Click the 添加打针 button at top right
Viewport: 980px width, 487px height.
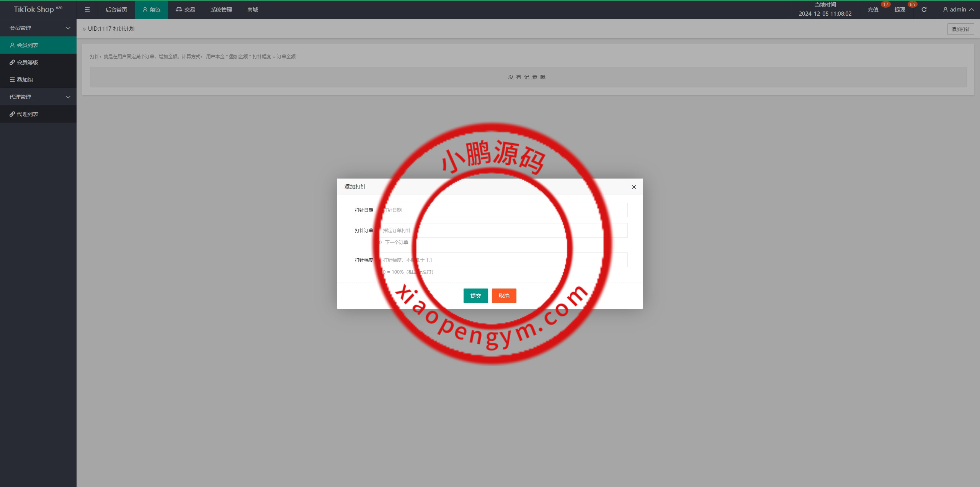pos(960,29)
